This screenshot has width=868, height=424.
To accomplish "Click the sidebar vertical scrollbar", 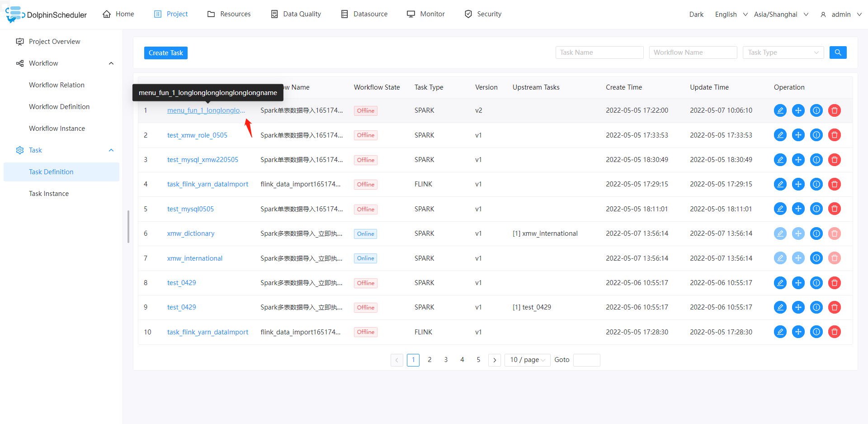I will pos(128,227).
